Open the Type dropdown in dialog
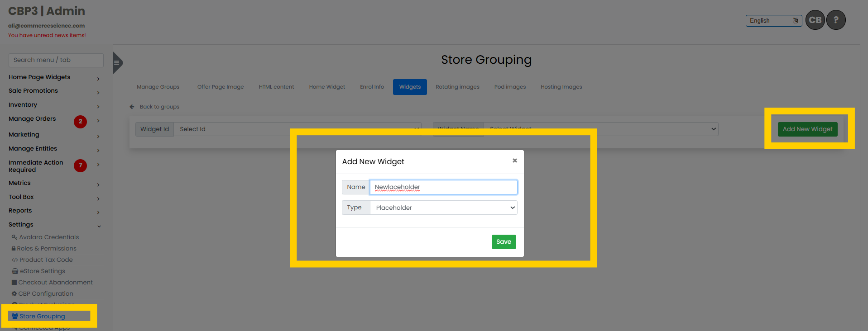The image size is (868, 331). tap(443, 208)
